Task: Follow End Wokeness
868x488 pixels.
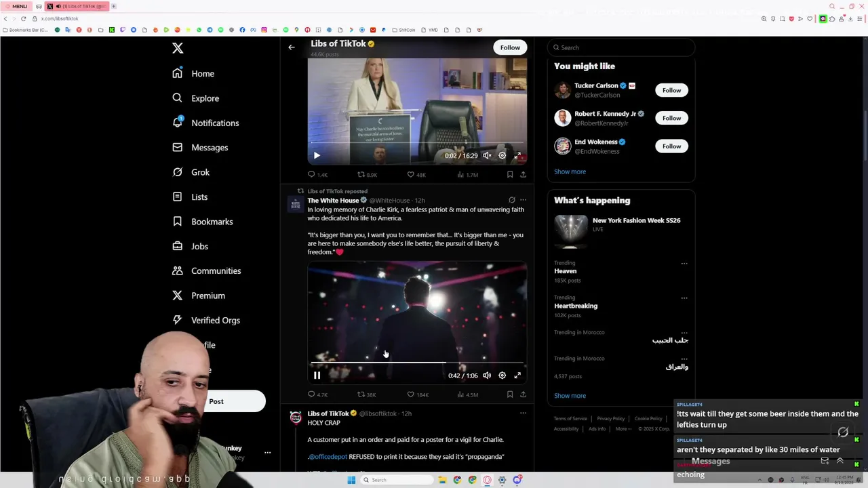Action: click(671, 146)
